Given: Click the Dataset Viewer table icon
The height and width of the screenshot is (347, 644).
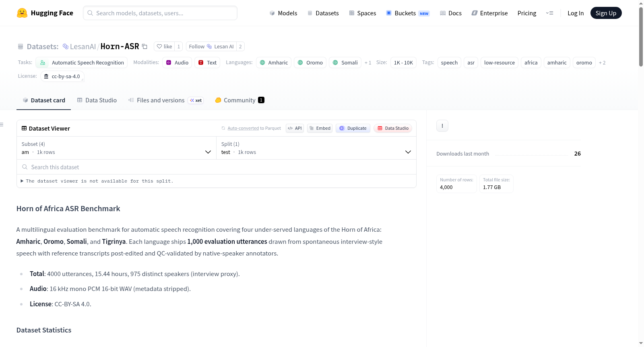Looking at the screenshot, I should [x=24, y=128].
